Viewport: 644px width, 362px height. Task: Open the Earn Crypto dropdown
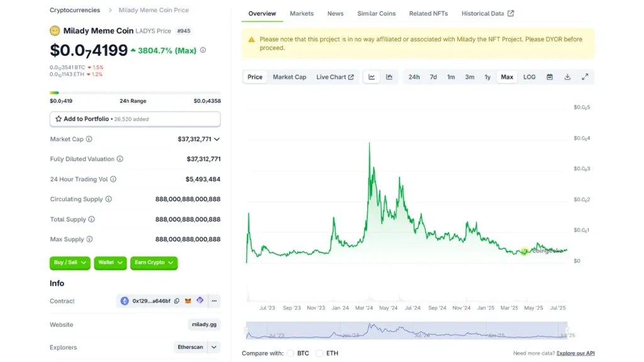154,263
